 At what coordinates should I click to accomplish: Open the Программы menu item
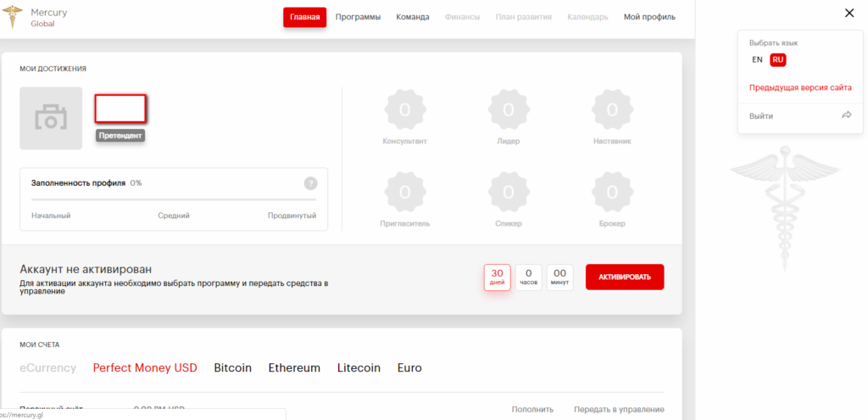(x=359, y=17)
